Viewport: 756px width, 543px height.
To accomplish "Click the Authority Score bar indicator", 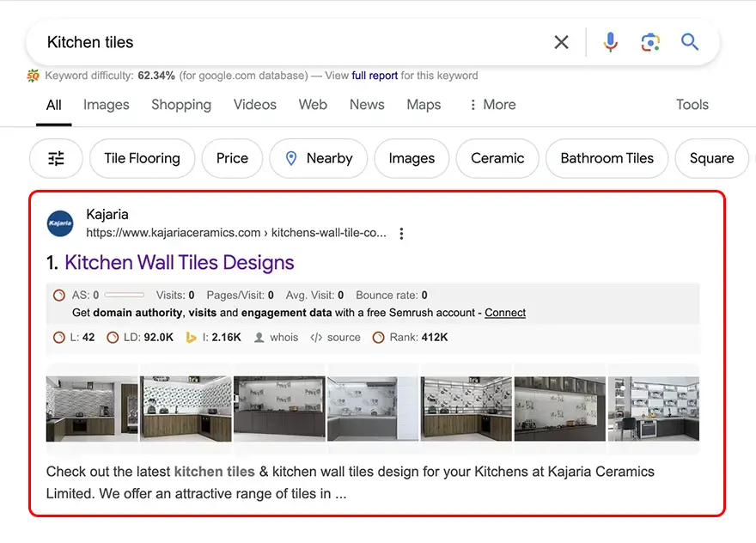I will [x=124, y=296].
